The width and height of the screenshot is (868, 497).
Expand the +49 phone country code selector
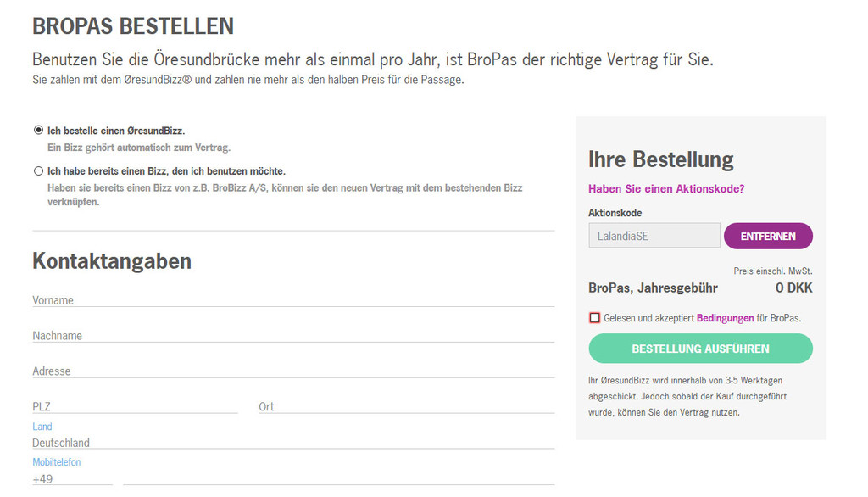click(72, 479)
